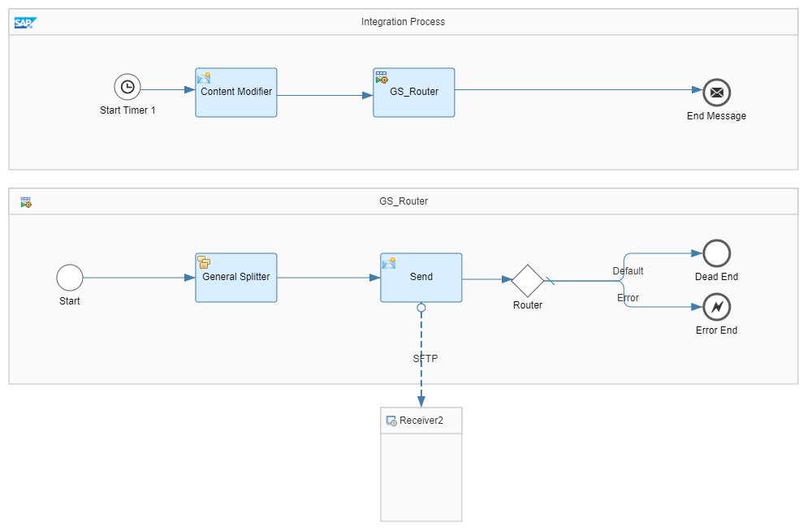Select the Default route label
This screenshot has height=531, width=812.
click(628, 271)
